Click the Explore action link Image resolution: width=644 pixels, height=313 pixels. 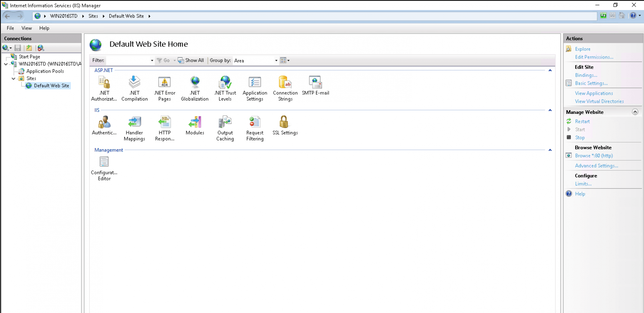(x=583, y=49)
